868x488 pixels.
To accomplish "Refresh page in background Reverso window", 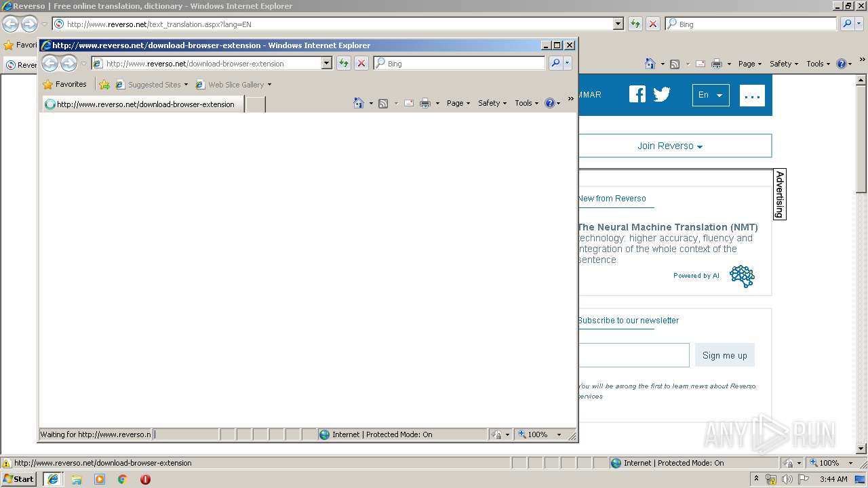I will tap(635, 24).
